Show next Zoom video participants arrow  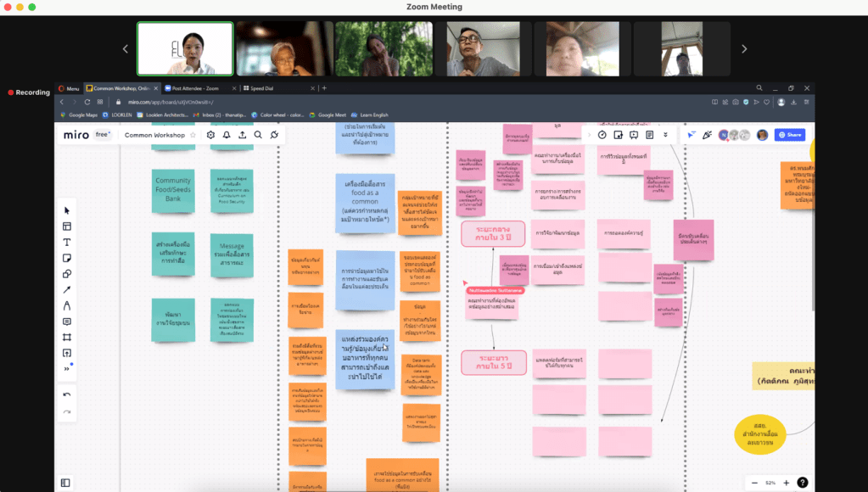[x=744, y=49]
